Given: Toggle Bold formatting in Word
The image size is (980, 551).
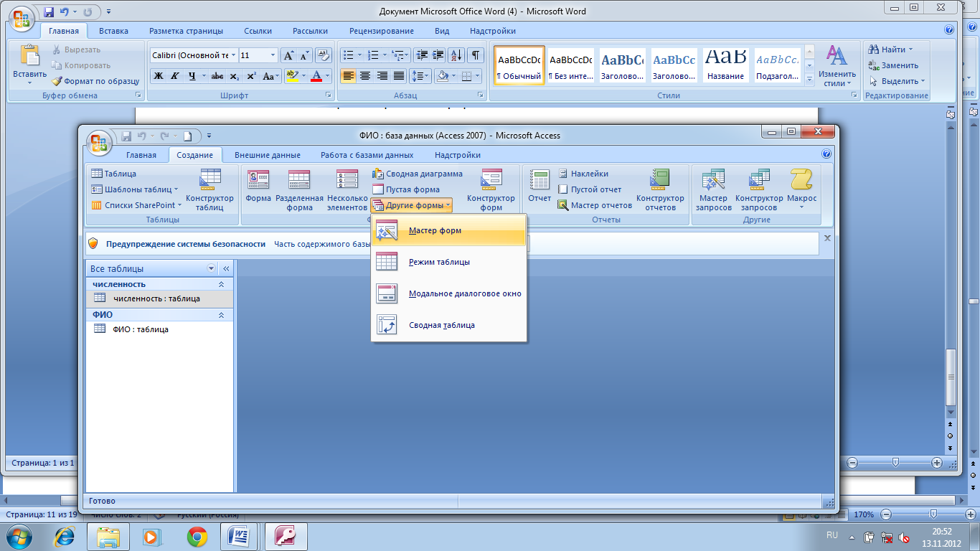Looking at the screenshot, I should pyautogui.click(x=159, y=76).
